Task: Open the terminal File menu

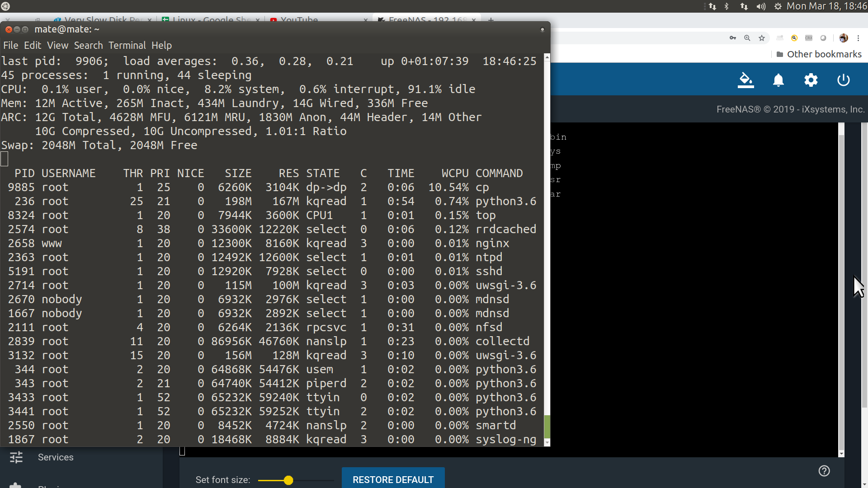Action: (10, 46)
